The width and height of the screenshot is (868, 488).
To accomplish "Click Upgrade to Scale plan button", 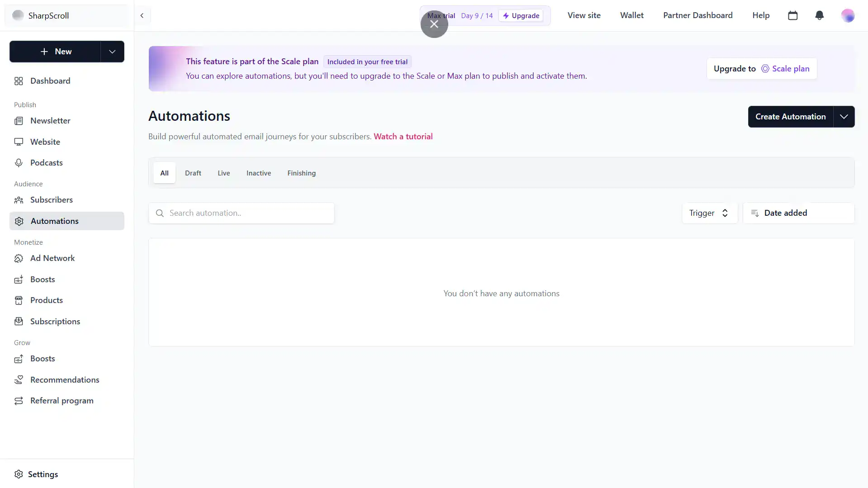I will click(762, 69).
